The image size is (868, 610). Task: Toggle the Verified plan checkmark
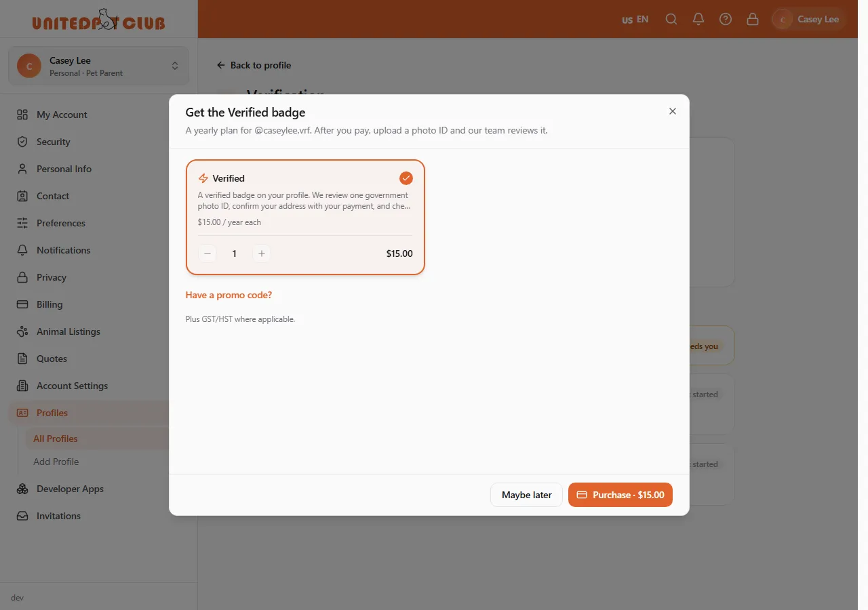[406, 178]
